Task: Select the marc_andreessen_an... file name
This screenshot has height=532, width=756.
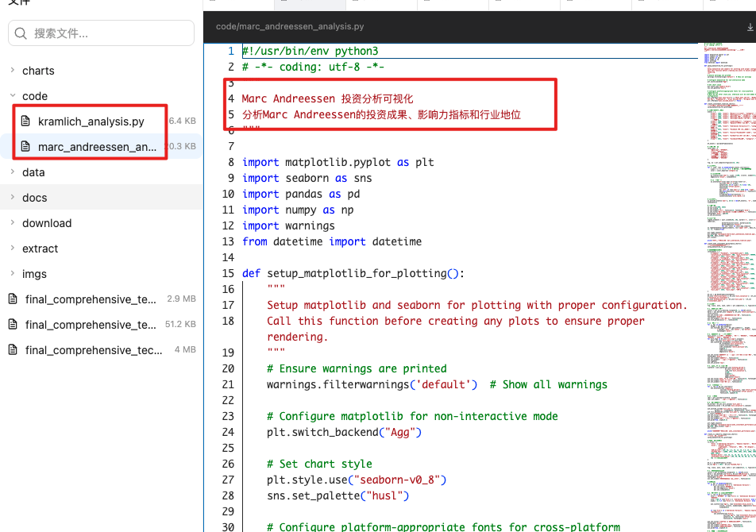Action: click(97, 147)
